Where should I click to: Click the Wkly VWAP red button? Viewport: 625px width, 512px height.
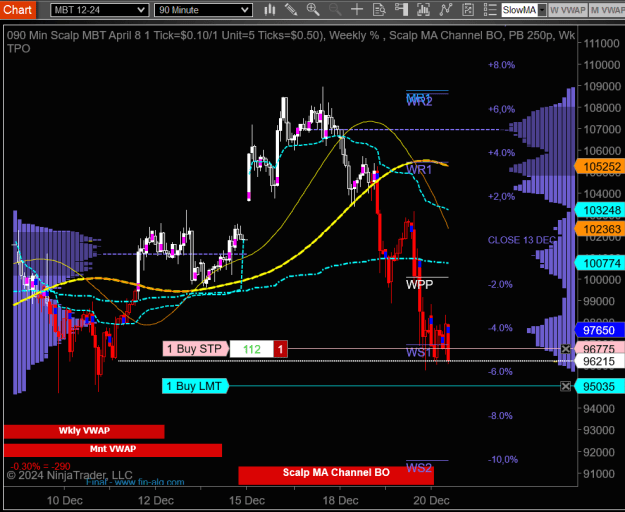point(84,431)
